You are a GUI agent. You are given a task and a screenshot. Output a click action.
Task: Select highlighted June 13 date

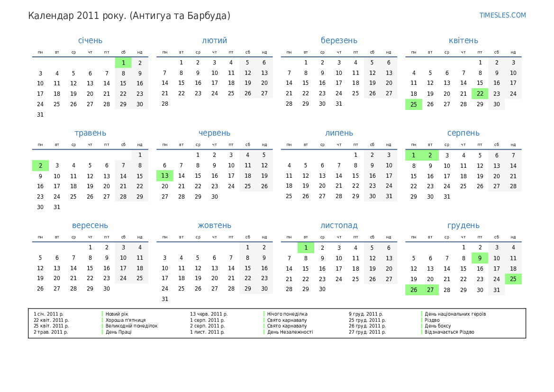pos(165,176)
